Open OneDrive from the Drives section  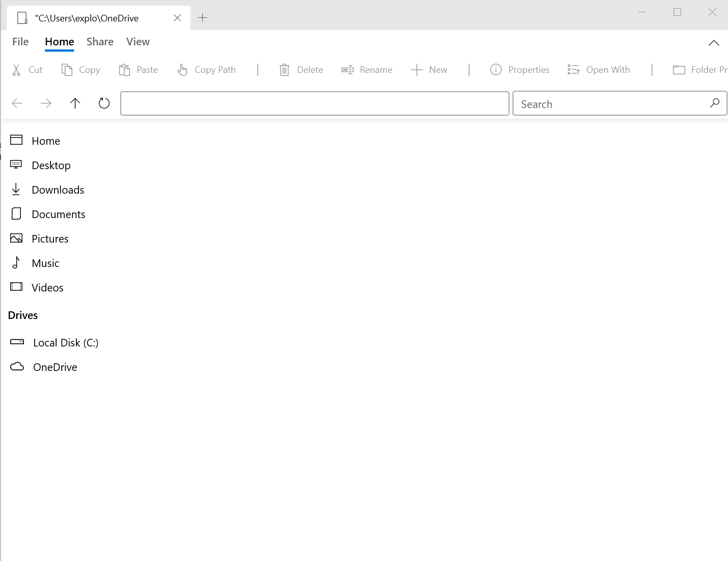point(55,367)
